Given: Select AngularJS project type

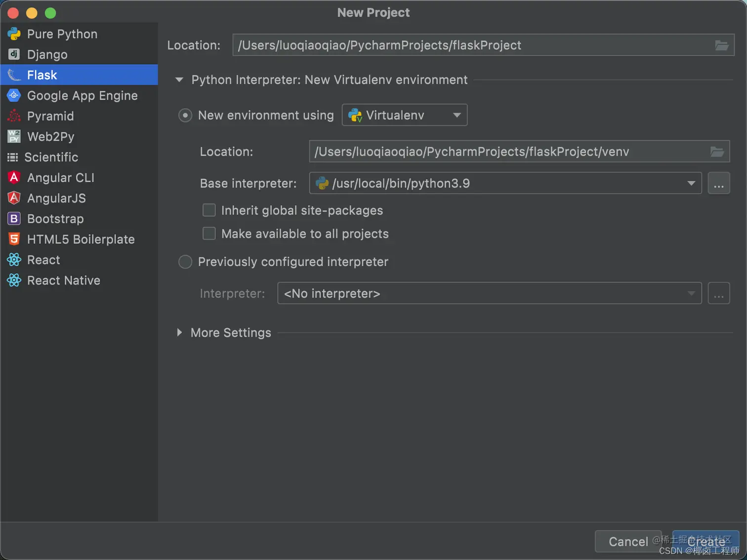Looking at the screenshot, I should [x=79, y=198].
